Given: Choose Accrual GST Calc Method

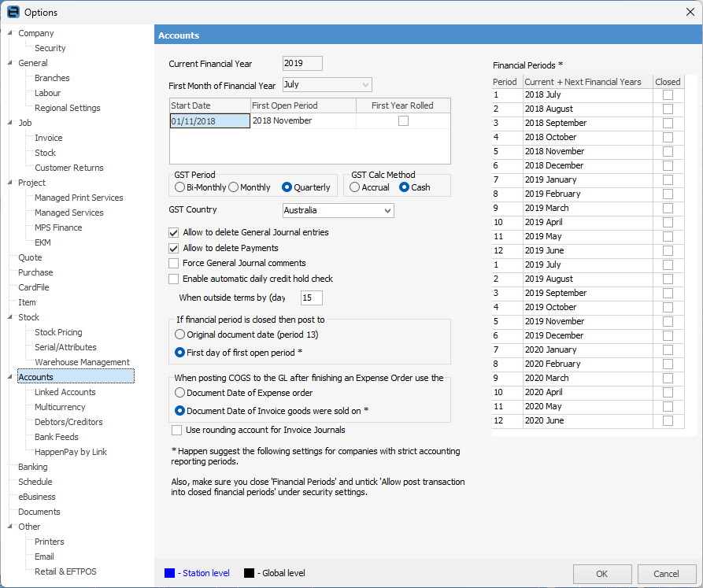Looking at the screenshot, I should [355, 187].
